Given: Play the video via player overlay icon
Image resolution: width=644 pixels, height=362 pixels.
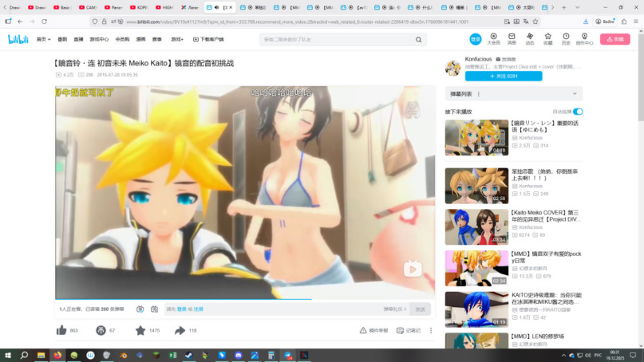Looking at the screenshot, I should (x=413, y=269).
